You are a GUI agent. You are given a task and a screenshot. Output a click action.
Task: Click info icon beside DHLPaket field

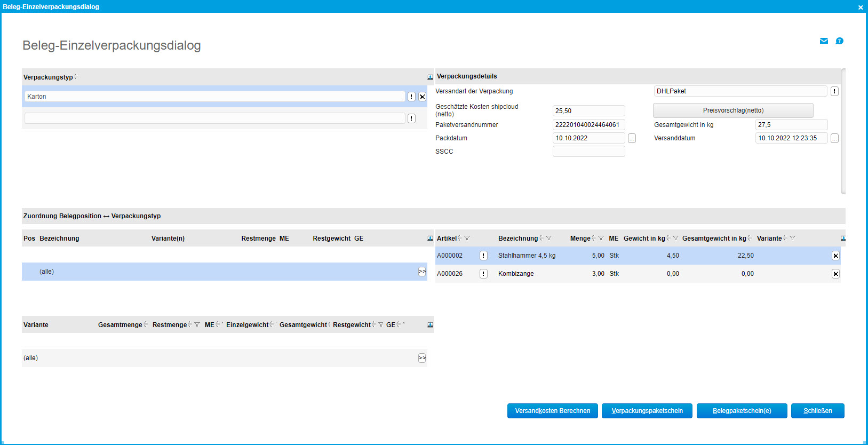834,91
